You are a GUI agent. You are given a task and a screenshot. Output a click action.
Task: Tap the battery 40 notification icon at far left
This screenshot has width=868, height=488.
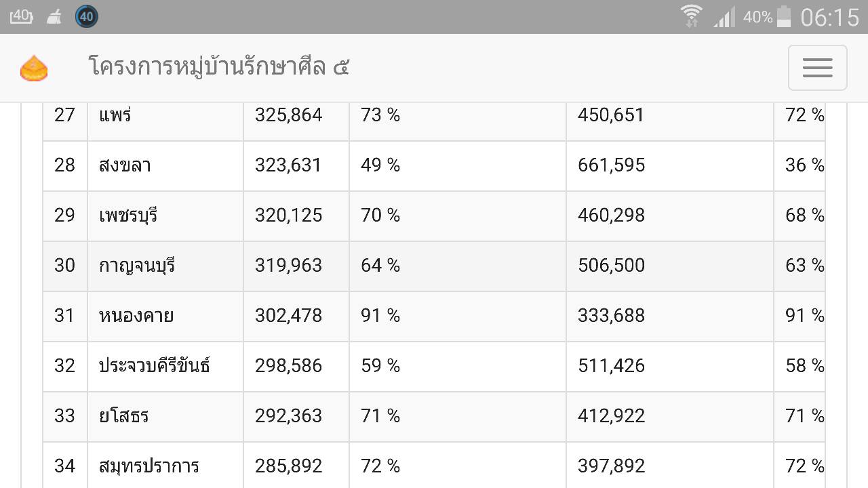click(21, 16)
